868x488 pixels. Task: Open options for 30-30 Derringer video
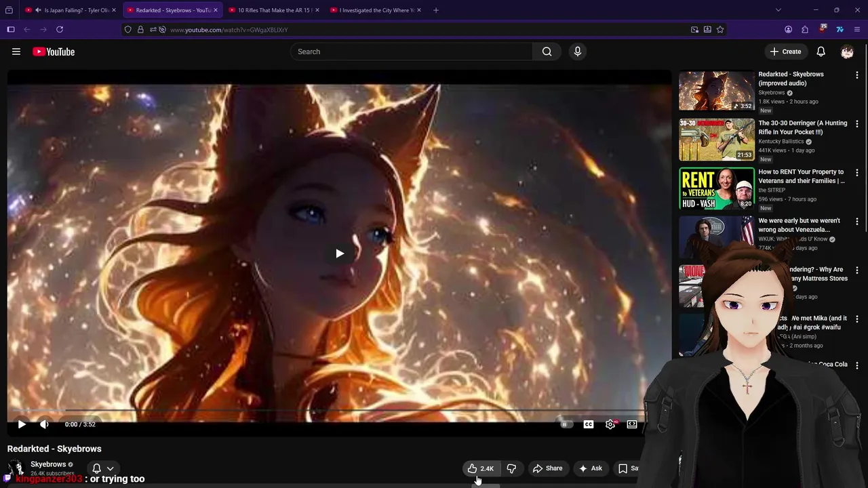tap(857, 124)
